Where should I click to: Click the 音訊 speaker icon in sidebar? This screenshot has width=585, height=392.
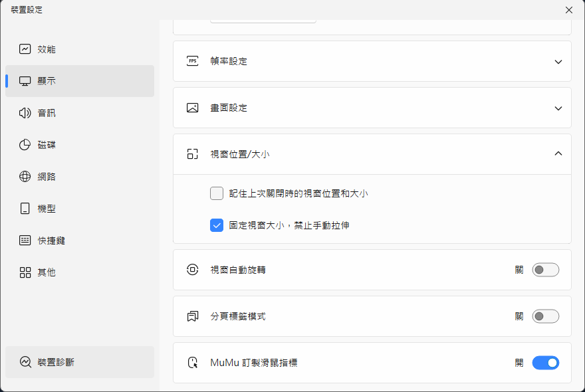click(25, 113)
